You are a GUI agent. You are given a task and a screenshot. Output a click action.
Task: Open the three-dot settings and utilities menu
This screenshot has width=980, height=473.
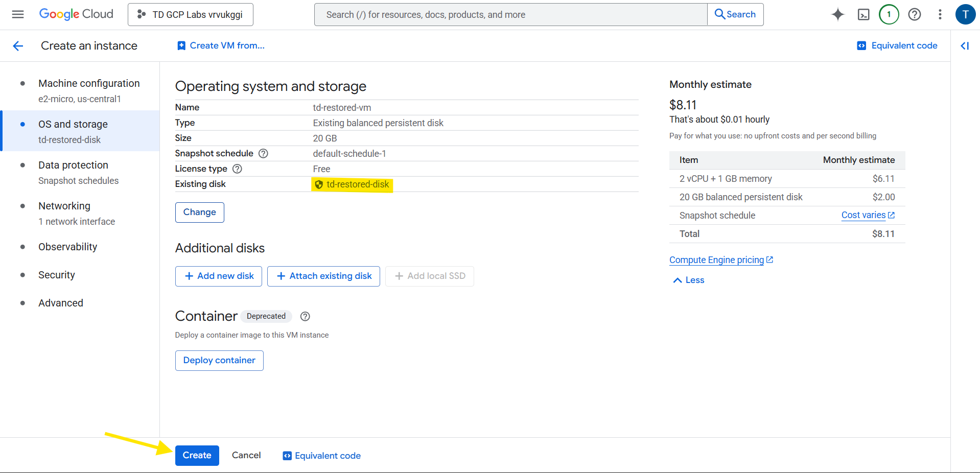pos(940,14)
